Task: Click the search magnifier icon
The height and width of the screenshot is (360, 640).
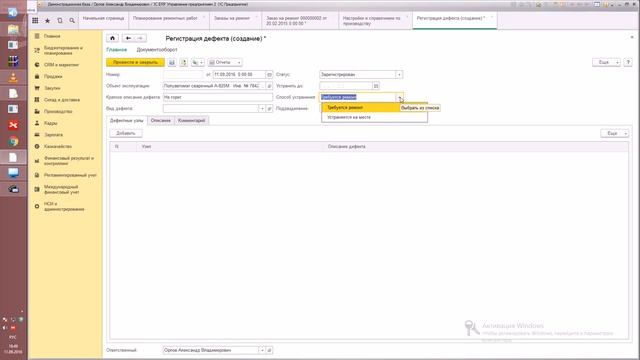Action: (x=72, y=20)
